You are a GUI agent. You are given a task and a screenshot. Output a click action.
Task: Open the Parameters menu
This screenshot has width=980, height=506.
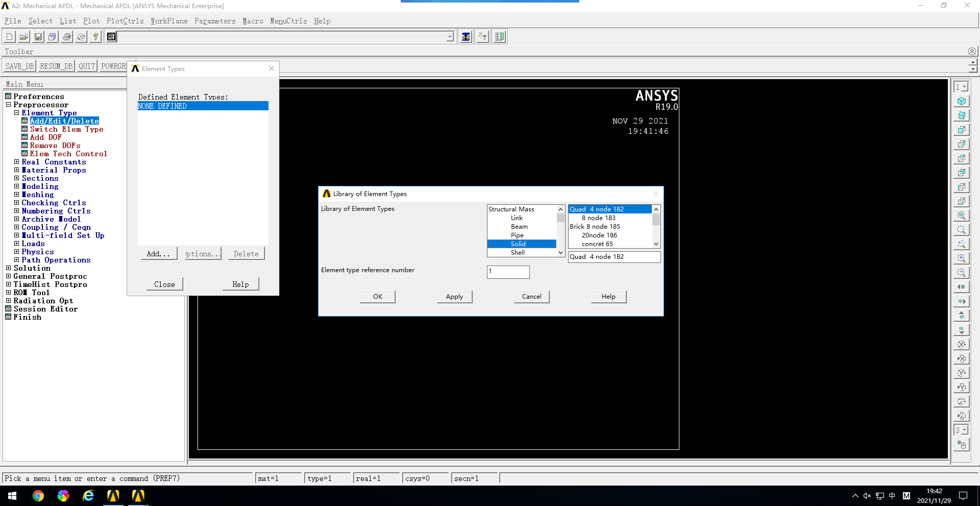pos(215,21)
